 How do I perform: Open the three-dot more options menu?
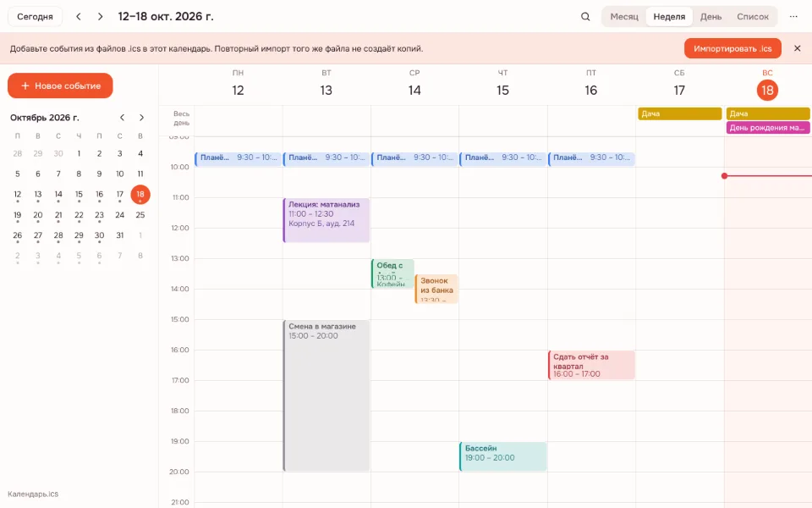coord(793,17)
